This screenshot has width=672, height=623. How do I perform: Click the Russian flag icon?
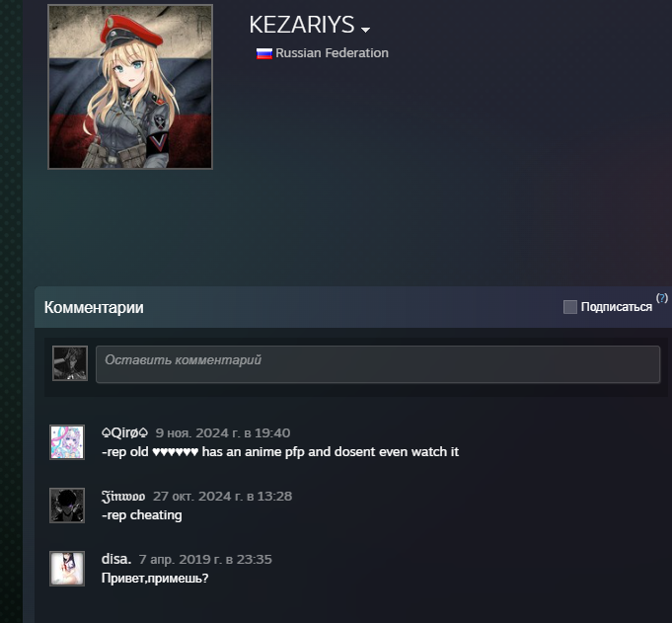pos(264,53)
